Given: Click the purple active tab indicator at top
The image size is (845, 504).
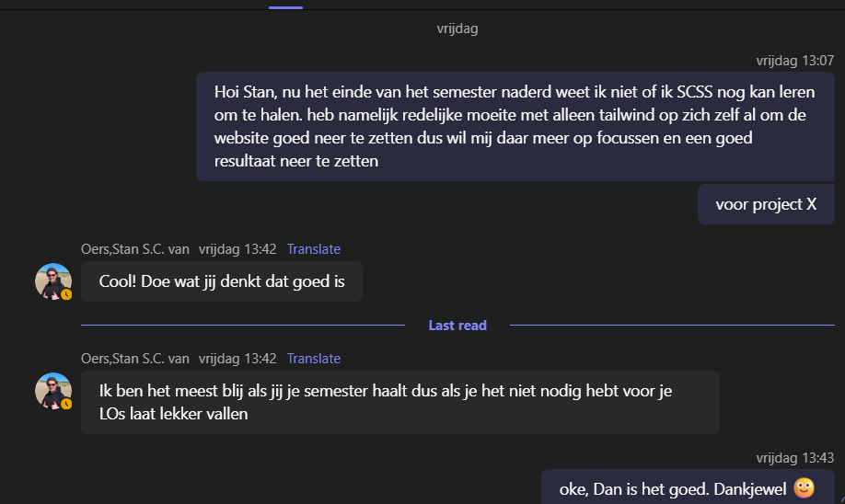Looking at the screenshot, I should click(x=285, y=6).
